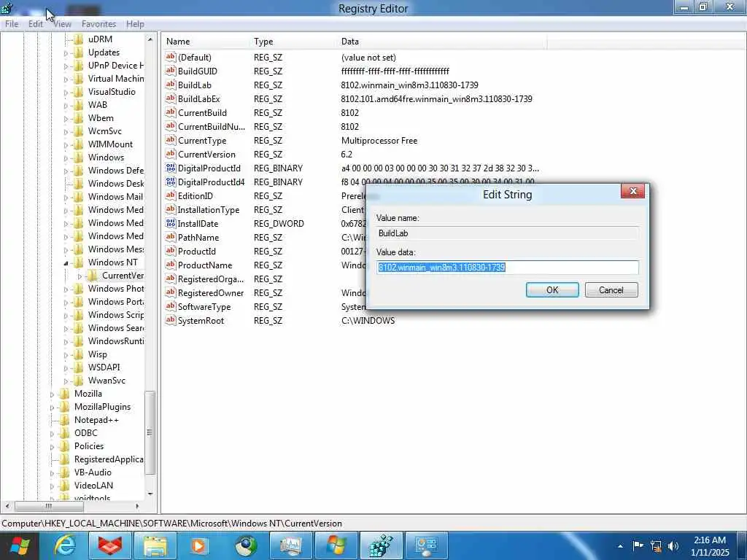Sort by the Type column header
This screenshot has height=560, width=747.
tap(293, 42)
